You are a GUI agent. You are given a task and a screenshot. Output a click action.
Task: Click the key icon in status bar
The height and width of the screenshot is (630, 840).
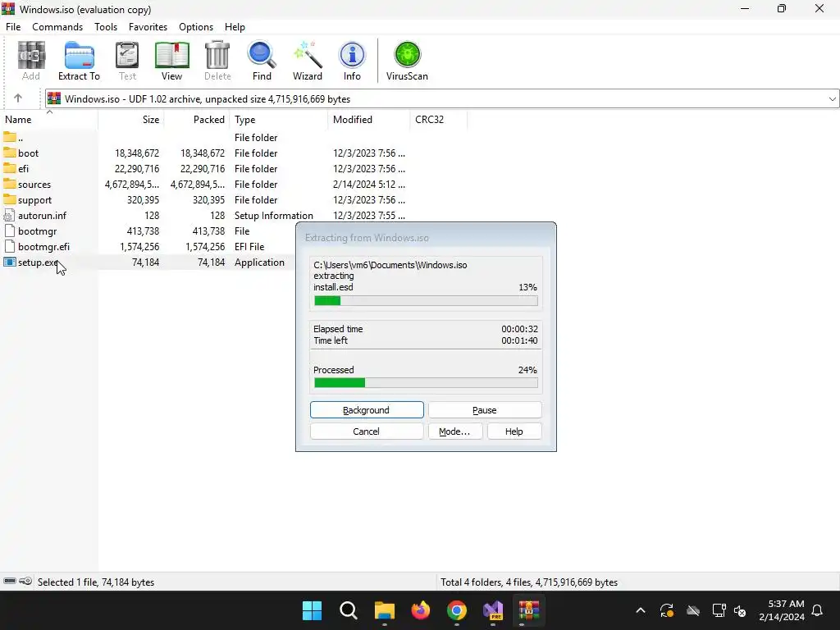pyautogui.click(x=25, y=582)
